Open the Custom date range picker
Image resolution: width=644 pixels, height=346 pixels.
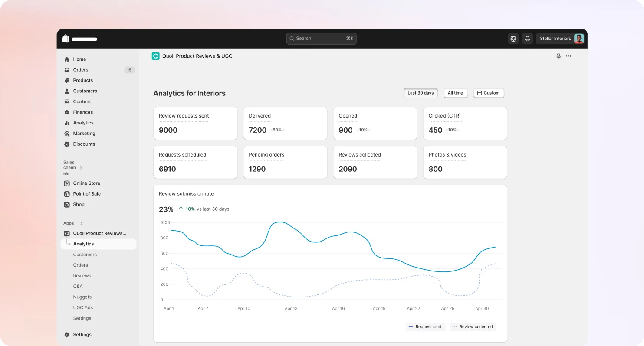488,93
